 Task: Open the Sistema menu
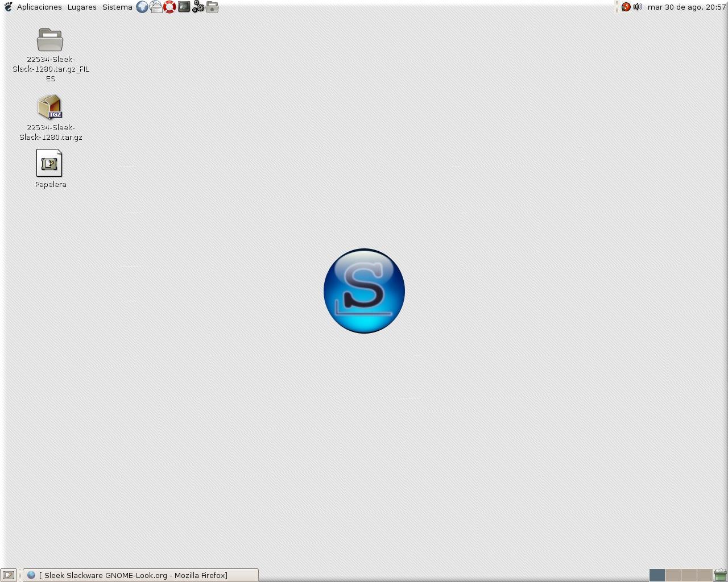pyautogui.click(x=117, y=7)
